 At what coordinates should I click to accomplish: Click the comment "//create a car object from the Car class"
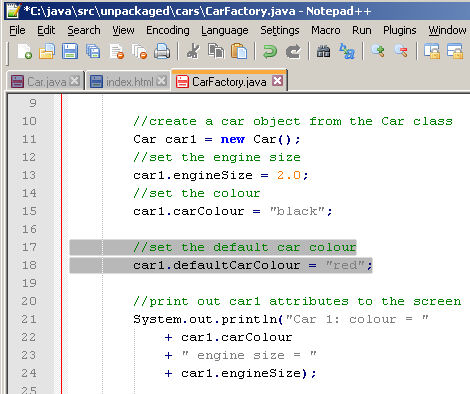tap(293, 121)
